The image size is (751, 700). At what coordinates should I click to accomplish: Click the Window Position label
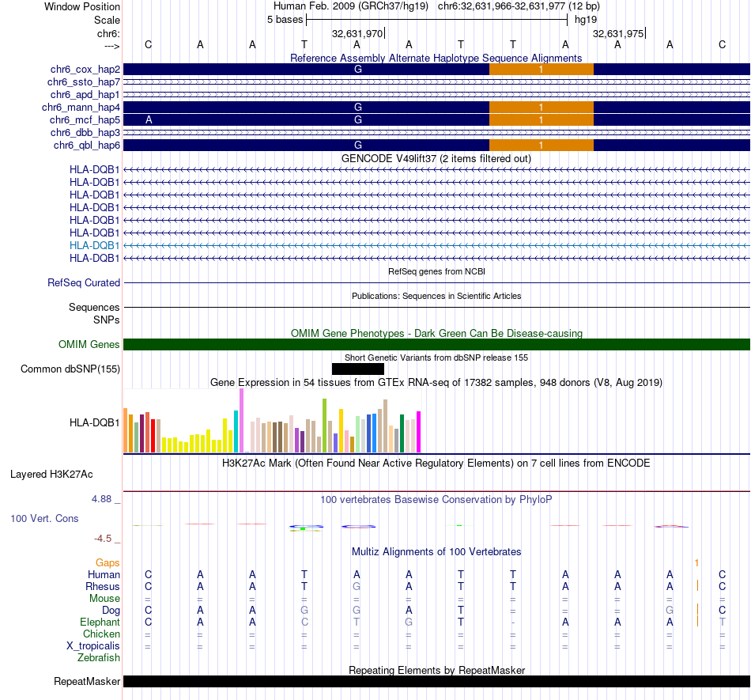click(82, 6)
